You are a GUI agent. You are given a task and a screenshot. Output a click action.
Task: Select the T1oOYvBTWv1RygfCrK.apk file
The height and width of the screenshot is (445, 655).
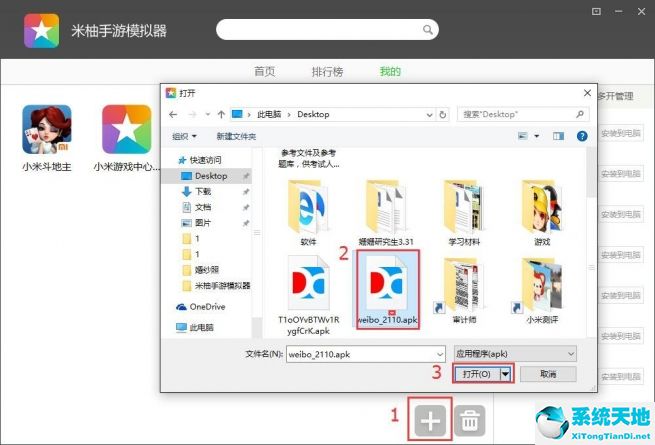coord(309,296)
